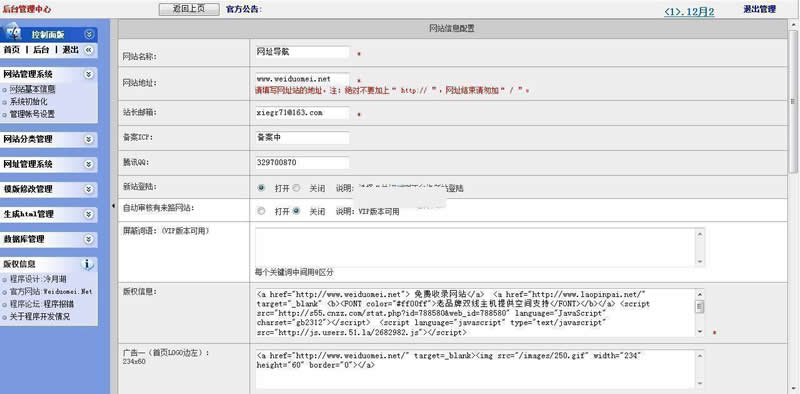Image resolution: width=800 pixels, height=394 pixels.
Task: Collapse the 控制面版 panel chevron
Action: [89, 34]
